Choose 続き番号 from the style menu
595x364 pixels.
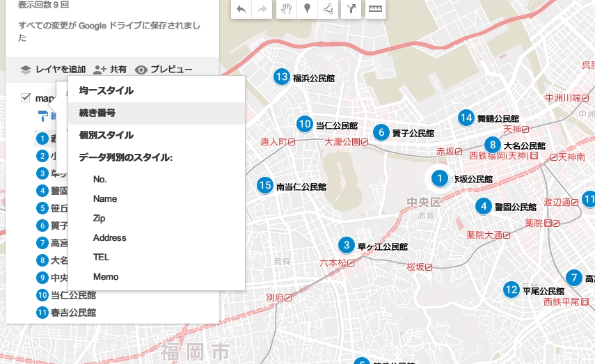[97, 113]
